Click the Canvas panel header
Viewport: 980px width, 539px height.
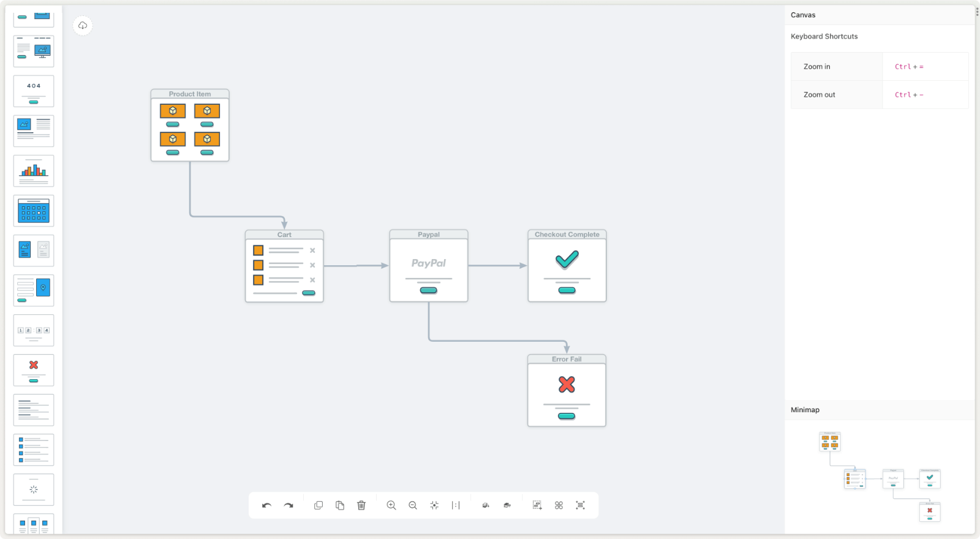(x=803, y=15)
